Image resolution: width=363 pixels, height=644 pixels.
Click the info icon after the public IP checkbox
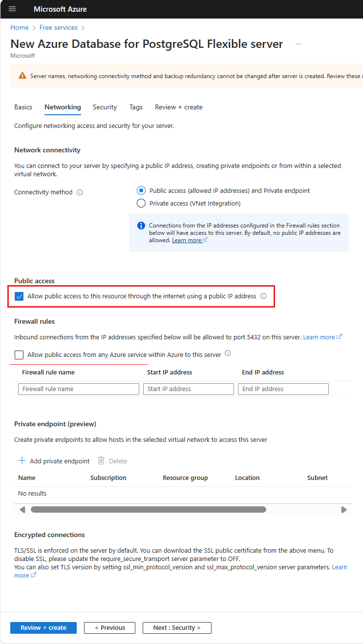click(263, 296)
